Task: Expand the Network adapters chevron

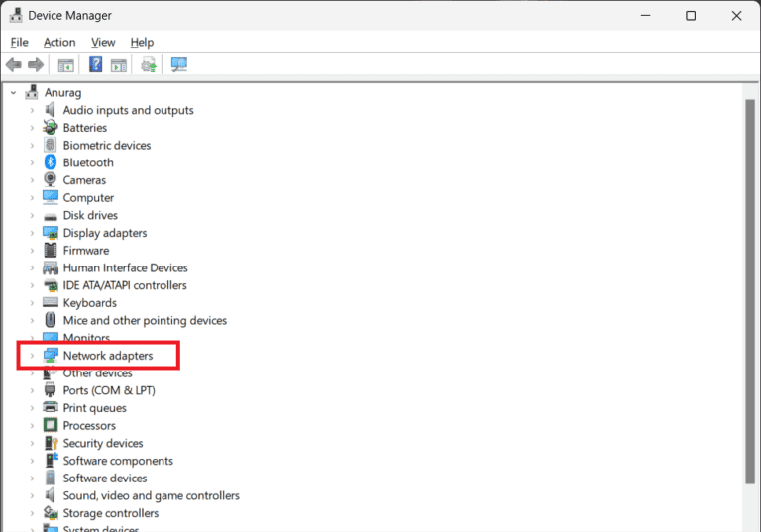Action: click(x=32, y=356)
